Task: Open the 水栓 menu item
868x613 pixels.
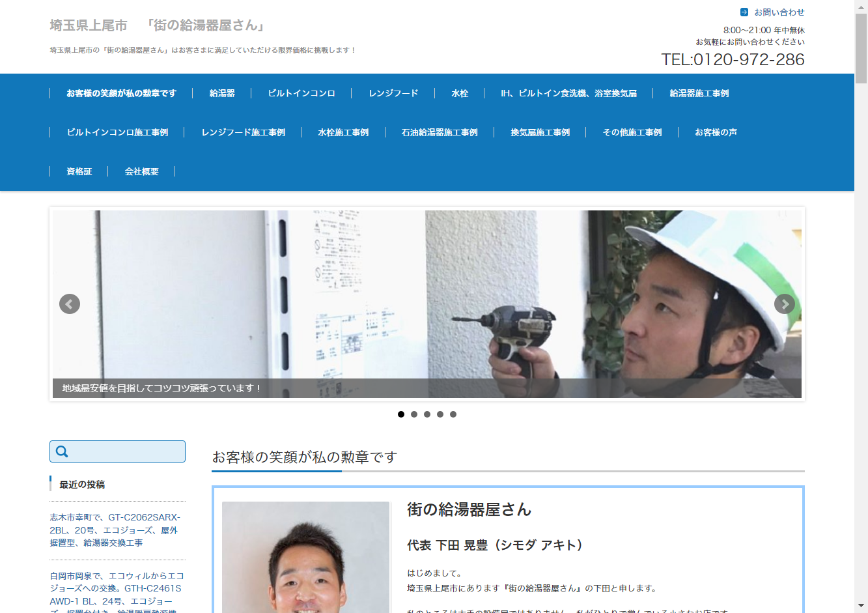Action: [x=460, y=93]
